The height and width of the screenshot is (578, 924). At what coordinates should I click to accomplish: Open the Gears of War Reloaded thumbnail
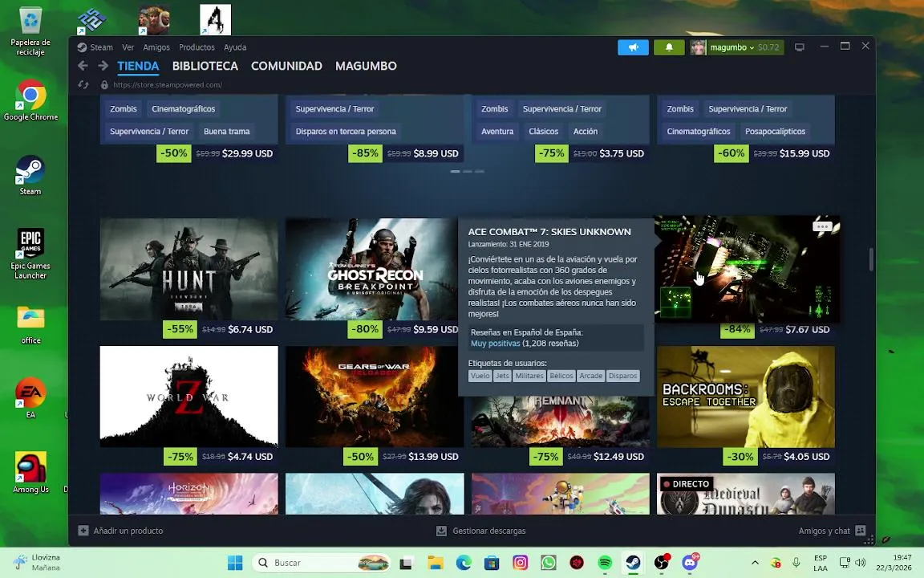click(x=375, y=397)
